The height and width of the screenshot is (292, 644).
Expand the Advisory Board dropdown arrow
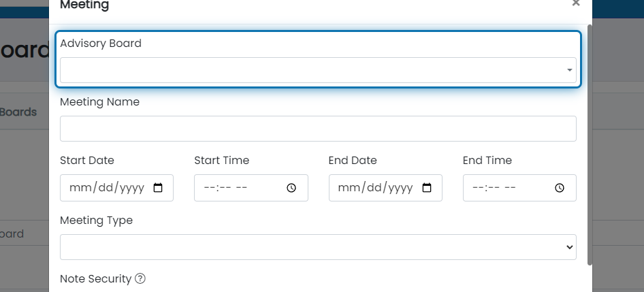[570, 70]
